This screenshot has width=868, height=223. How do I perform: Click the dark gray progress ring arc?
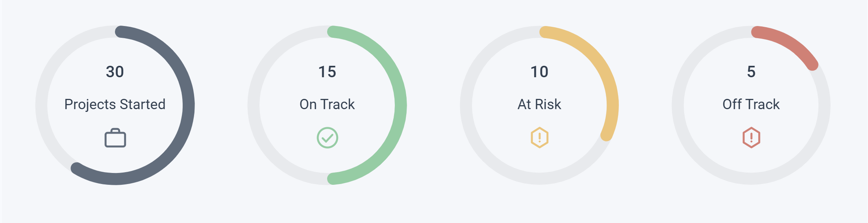point(188,105)
